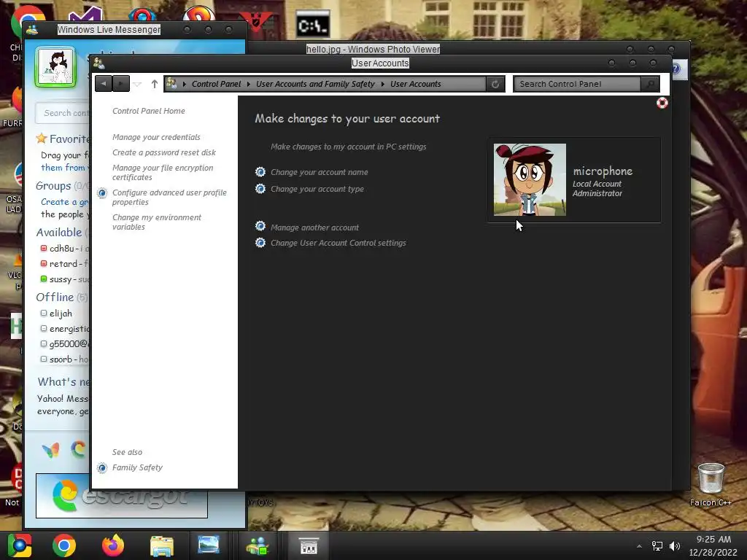
Task: Collapse the Available contacts section
Action: pos(58,233)
